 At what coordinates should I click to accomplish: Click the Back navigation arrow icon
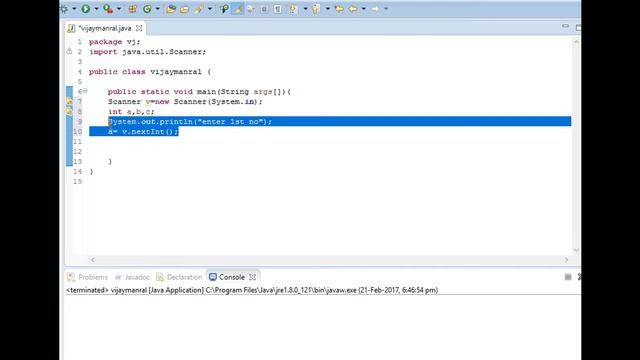pos(353,9)
